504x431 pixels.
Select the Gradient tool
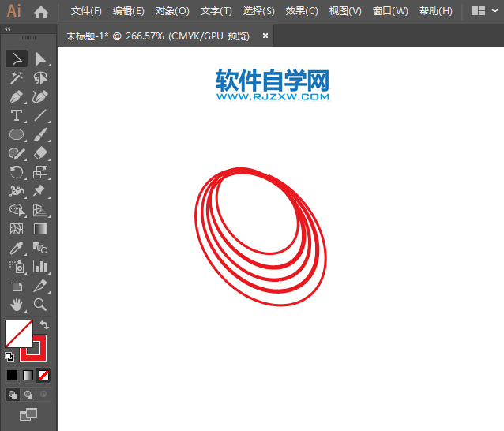[x=40, y=229]
